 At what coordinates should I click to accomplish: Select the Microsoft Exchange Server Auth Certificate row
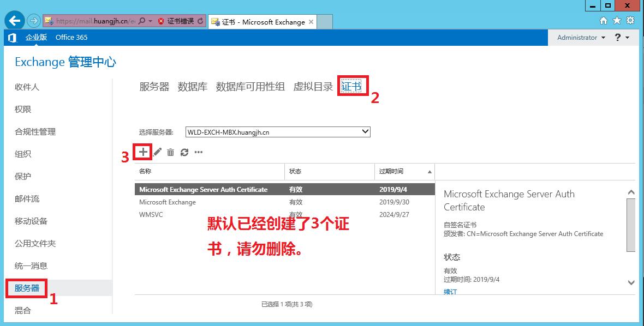285,190
